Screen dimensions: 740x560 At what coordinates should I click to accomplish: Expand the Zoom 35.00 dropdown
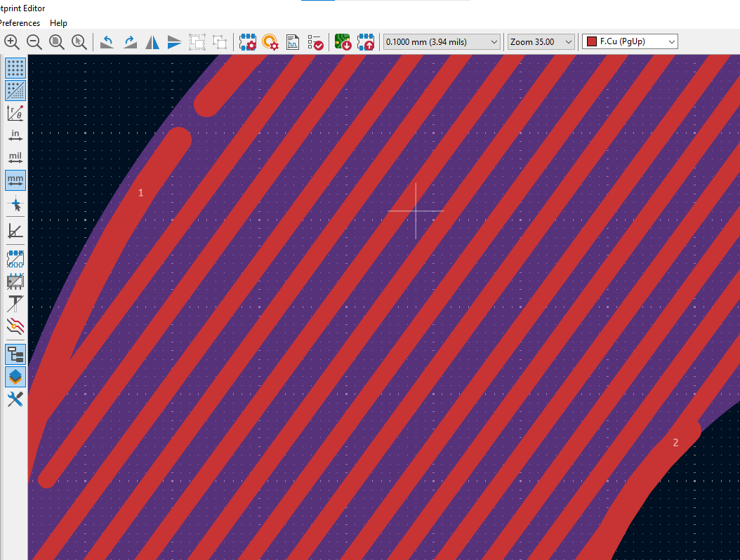click(541, 42)
